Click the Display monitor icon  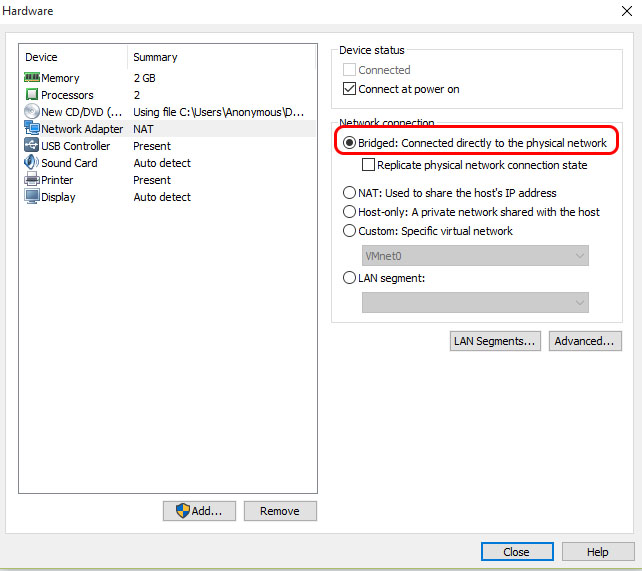[x=31, y=197]
